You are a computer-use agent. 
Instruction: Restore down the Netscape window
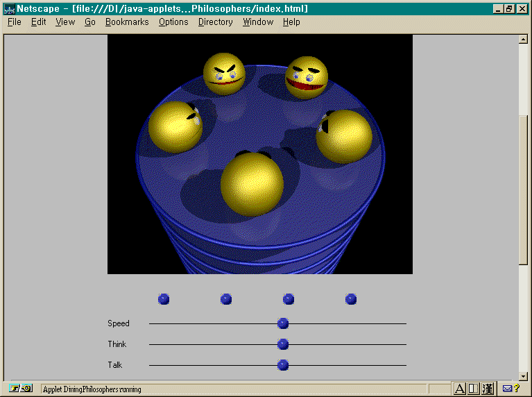(x=509, y=9)
